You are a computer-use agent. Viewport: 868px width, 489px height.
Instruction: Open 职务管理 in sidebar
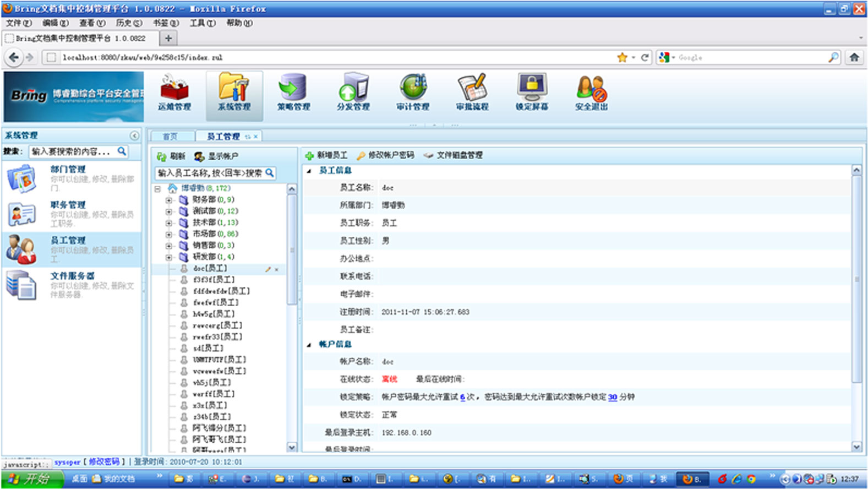(71, 214)
